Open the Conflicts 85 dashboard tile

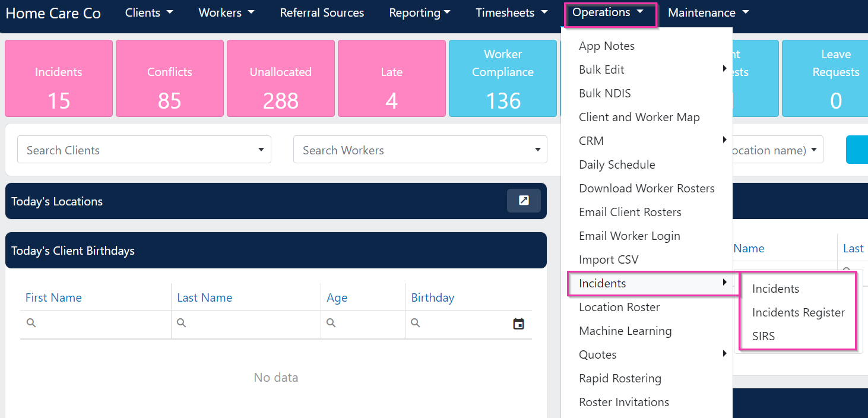pyautogui.click(x=170, y=78)
